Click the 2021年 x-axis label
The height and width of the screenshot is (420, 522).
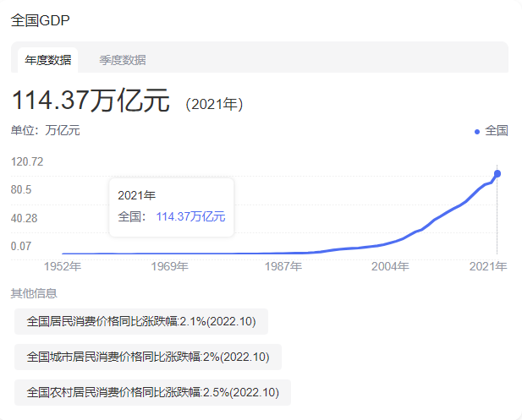[488, 266]
